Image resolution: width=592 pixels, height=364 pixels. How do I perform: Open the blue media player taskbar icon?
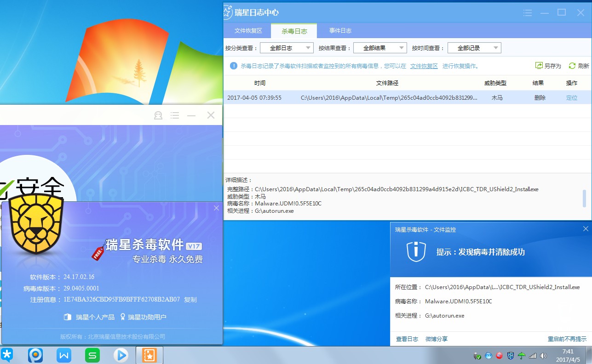pyautogui.click(x=121, y=355)
